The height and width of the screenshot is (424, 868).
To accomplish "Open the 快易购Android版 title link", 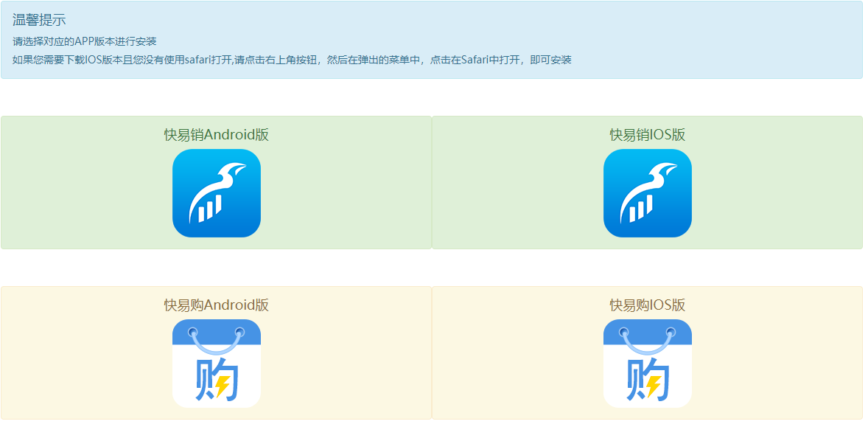I will tap(216, 305).
